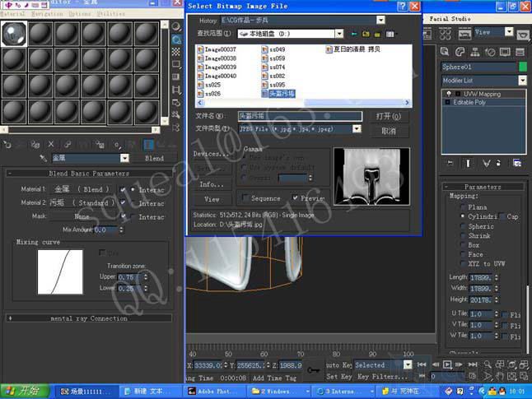Screen dimensions: 532x399
Task: Select UVW Mapping in modifier stack
Action: click(x=482, y=94)
